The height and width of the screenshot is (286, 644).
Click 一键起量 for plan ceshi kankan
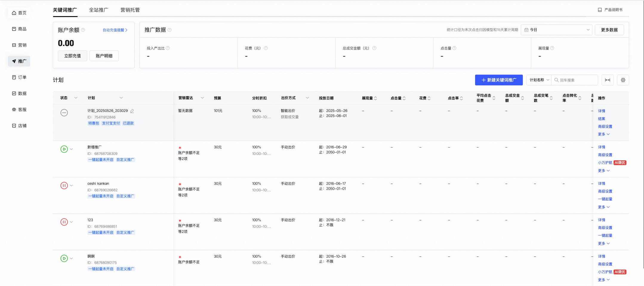(605, 199)
